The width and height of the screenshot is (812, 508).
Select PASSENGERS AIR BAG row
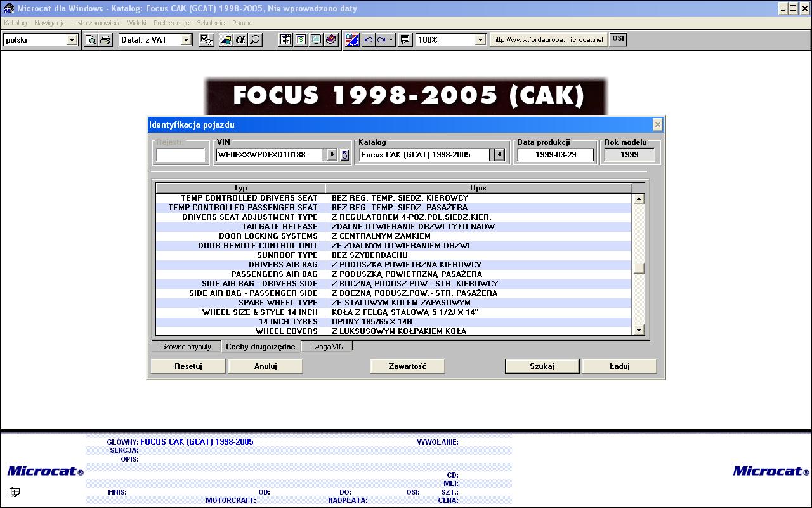[x=394, y=274]
